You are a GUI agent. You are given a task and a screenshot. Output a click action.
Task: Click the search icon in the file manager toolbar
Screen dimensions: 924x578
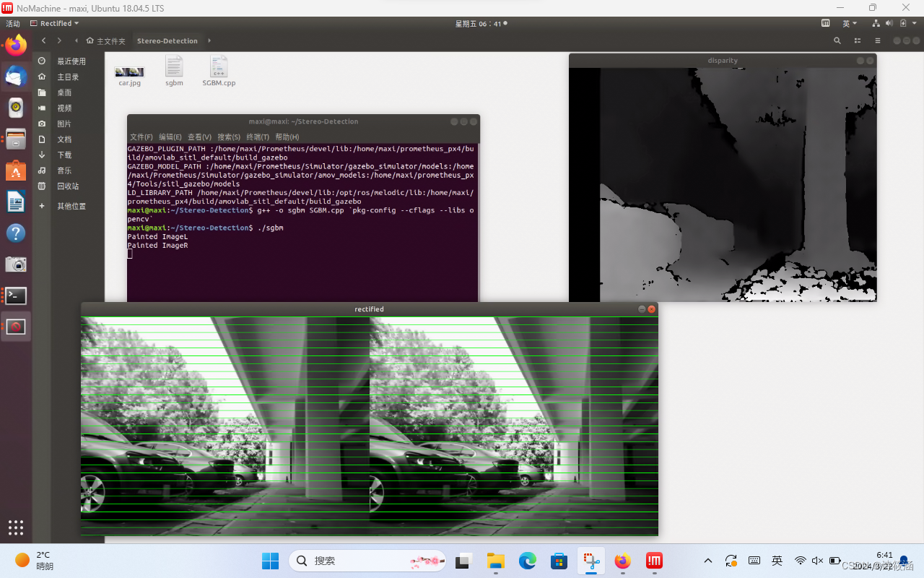[837, 40]
